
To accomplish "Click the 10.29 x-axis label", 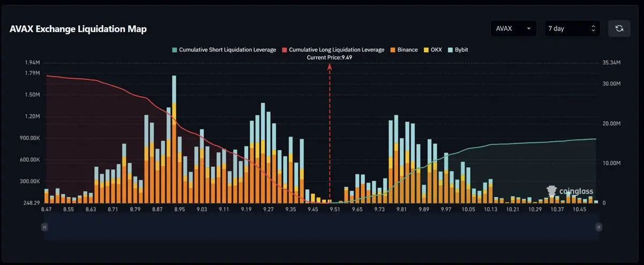I will 535,210.
